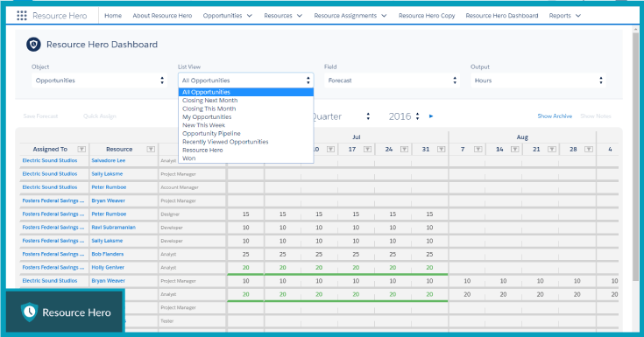Open the List View dropdown

tap(245, 81)
